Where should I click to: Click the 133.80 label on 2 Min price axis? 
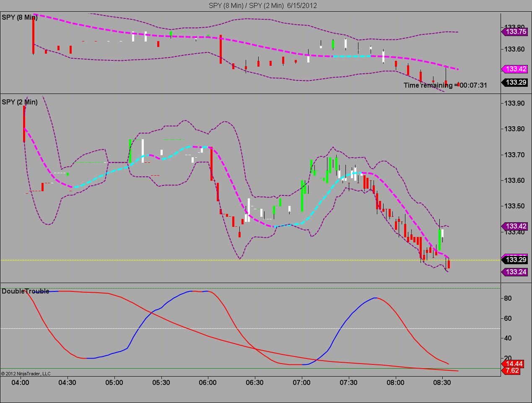pyautogui.click(x=514, y=129)
